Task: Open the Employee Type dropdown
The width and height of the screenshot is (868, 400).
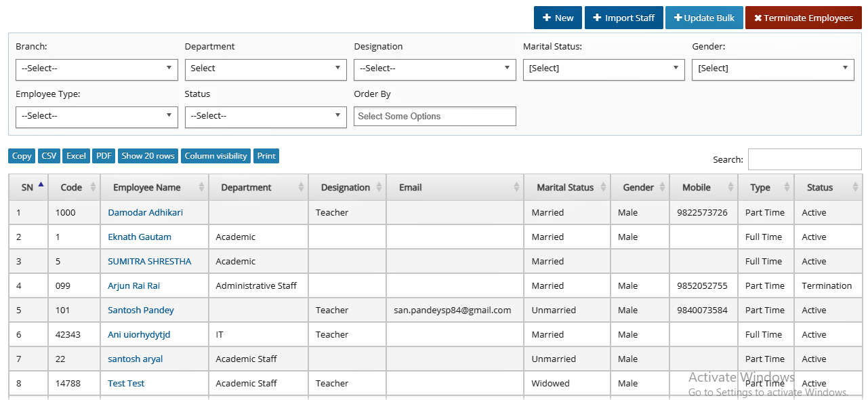Action: 97,116
